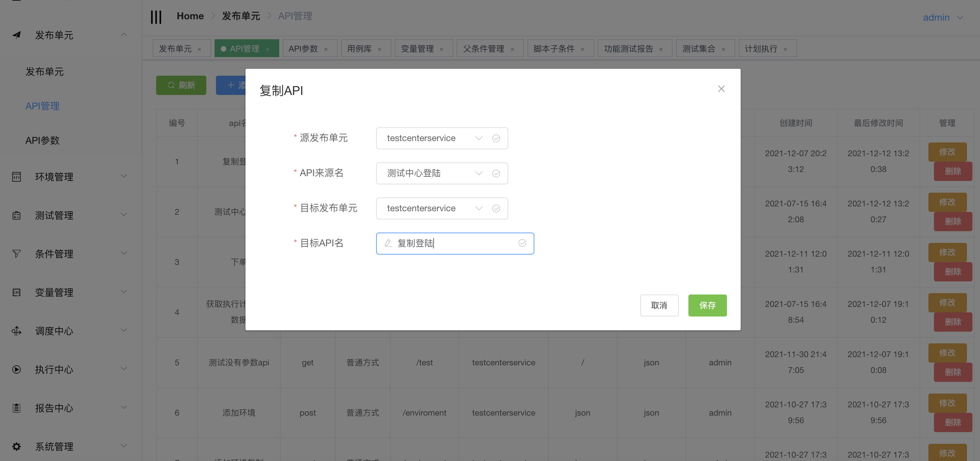The height and width of the screenshot is (461, 980).
Task: Close the 脚本子条件 tab
Action: click(x=582, y=49)
